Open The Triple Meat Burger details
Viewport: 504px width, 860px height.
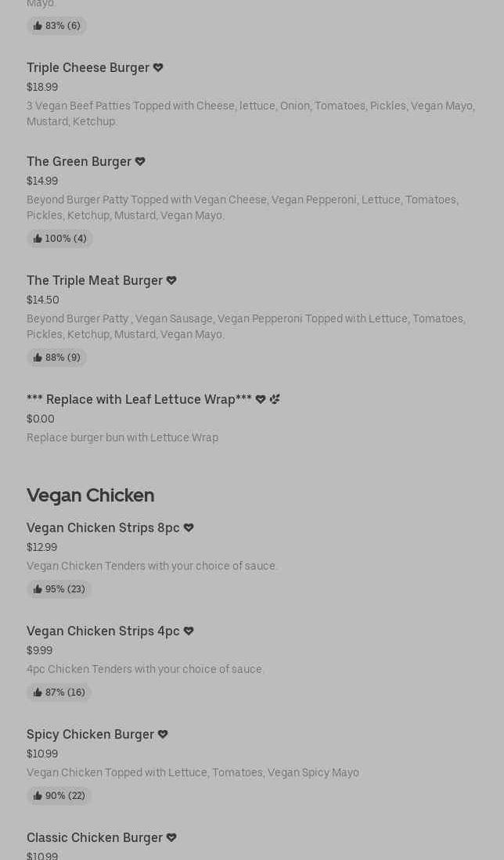(95, 280)
